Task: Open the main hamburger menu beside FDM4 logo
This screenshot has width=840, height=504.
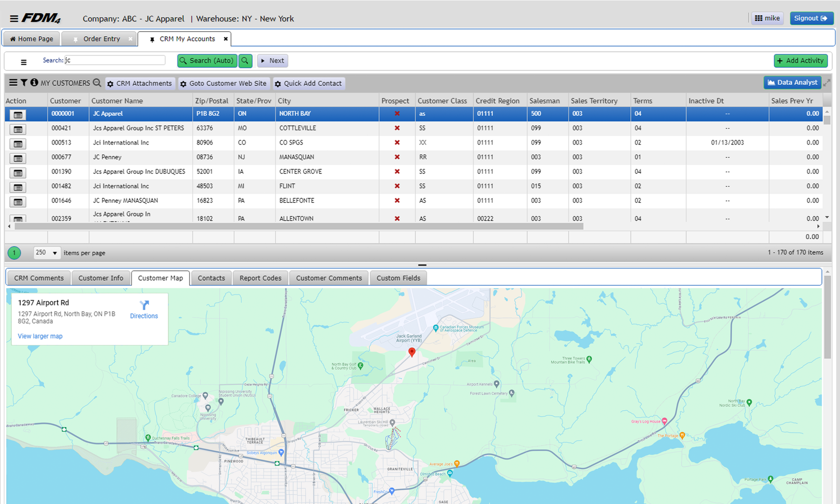Action: pos(14,19)
